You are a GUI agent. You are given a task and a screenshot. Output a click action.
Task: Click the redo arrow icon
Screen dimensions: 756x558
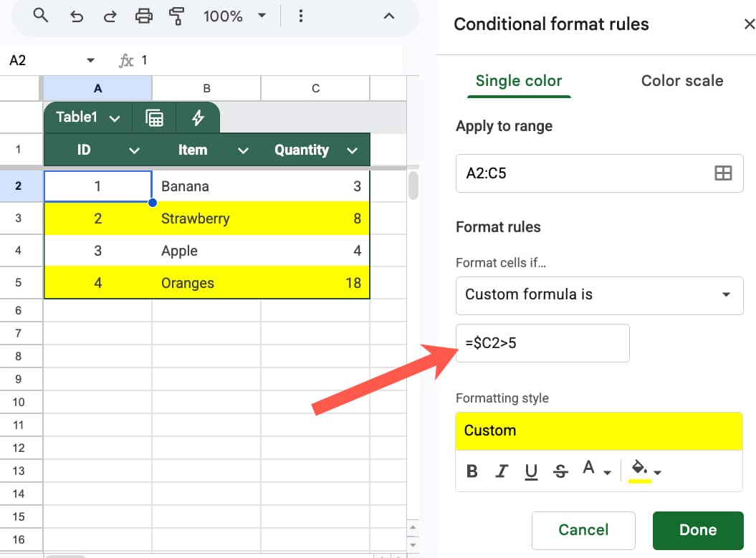pos(110,16)
